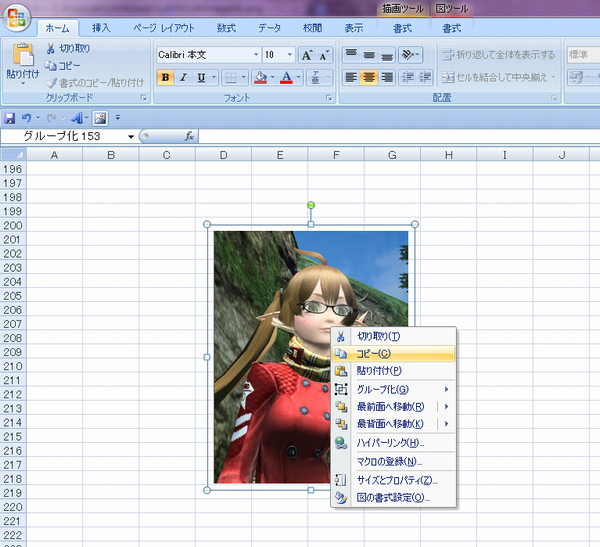Screen dimensions: 600x547
Task: Toggle Italic formatting
Action: pyautogui.click(x=183, y=78)
